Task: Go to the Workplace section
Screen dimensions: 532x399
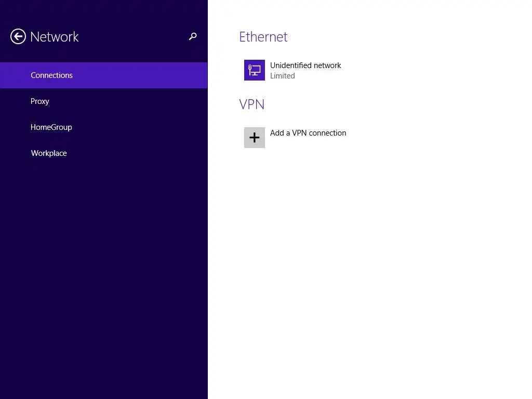Action: click(49, 153)
